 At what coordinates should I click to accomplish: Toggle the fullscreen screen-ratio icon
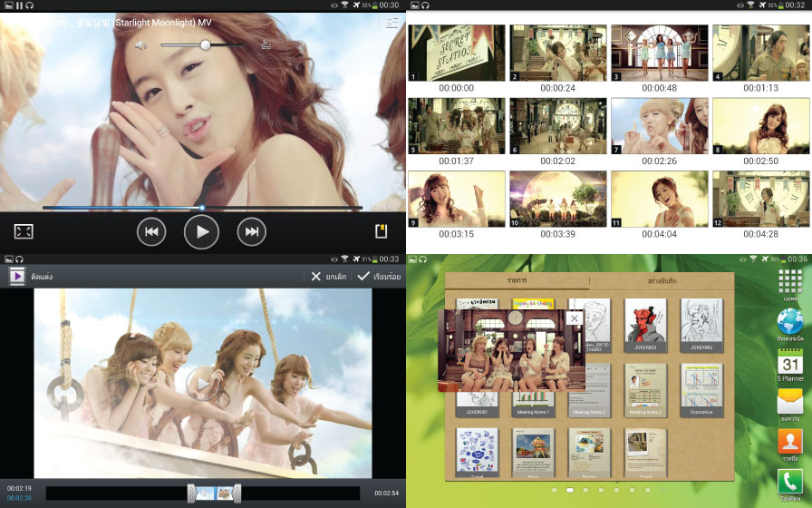(24, 231)
